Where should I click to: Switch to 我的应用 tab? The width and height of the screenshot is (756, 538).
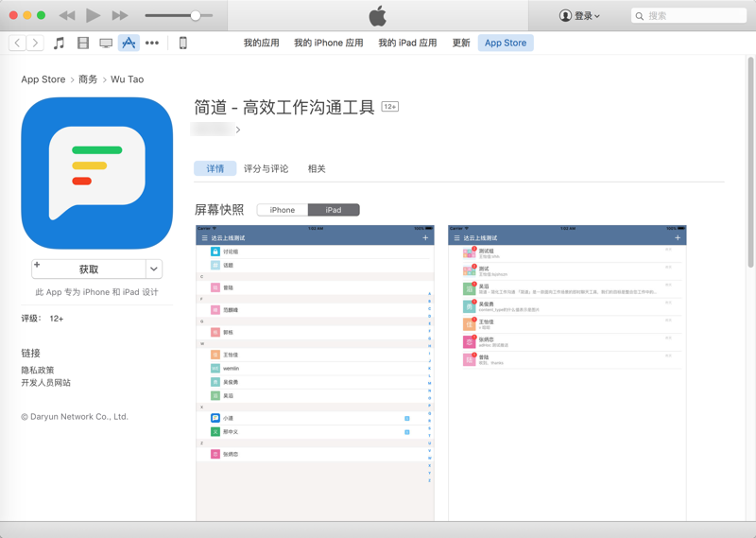tap(262, 43)
